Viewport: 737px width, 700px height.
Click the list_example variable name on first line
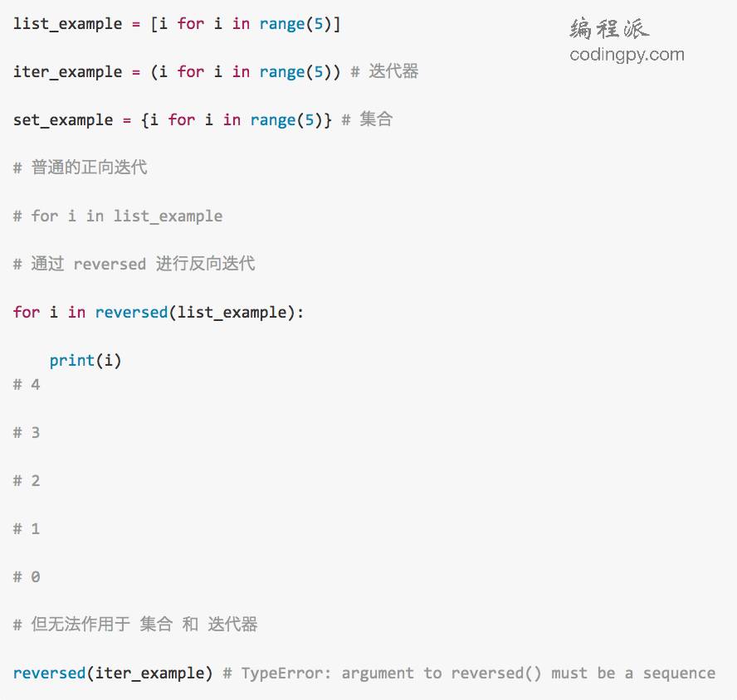point(68,23)
